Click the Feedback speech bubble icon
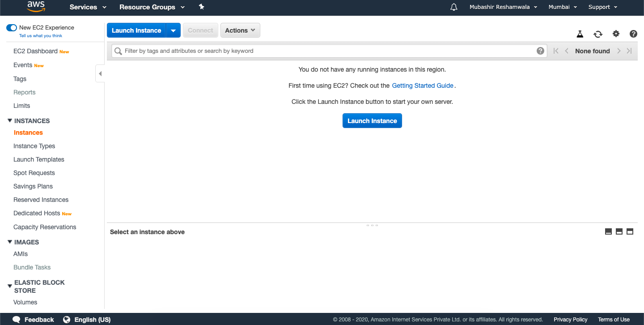Screen dimensions: 644x325 pyautogui.click(x=17, y=320)
